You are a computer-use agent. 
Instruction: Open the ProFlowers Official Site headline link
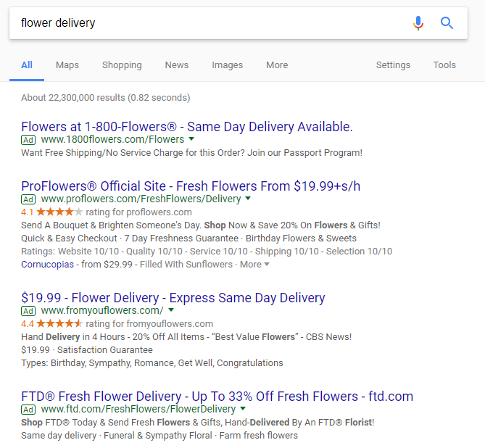(x=191, y=186)
